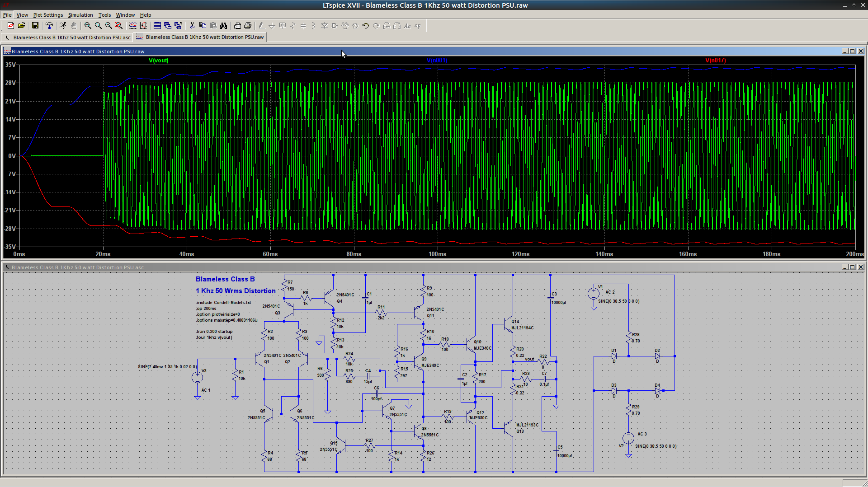
Task: Select the Place Inductor tool
Action: (x=313, y=26)
